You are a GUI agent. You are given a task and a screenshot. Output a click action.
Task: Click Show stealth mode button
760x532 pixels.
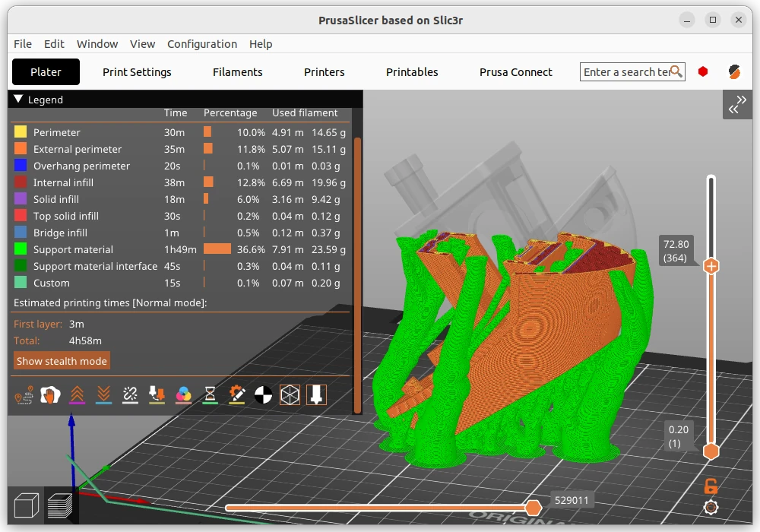click(62, 361)
